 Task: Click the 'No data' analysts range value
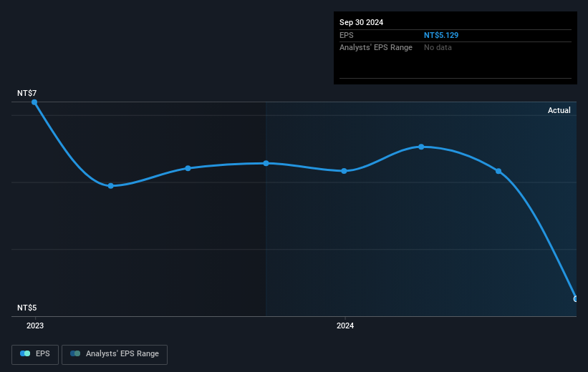tap(438, 48)
